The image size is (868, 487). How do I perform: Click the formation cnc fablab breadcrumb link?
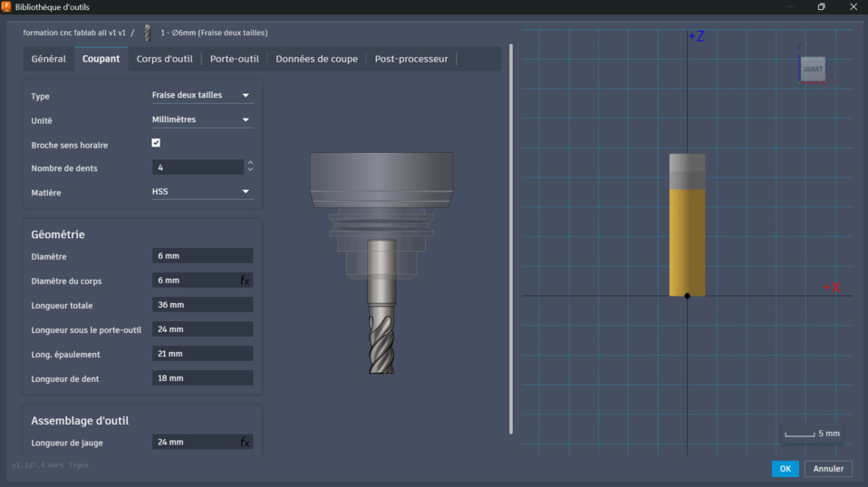click(x=74, y=33)
